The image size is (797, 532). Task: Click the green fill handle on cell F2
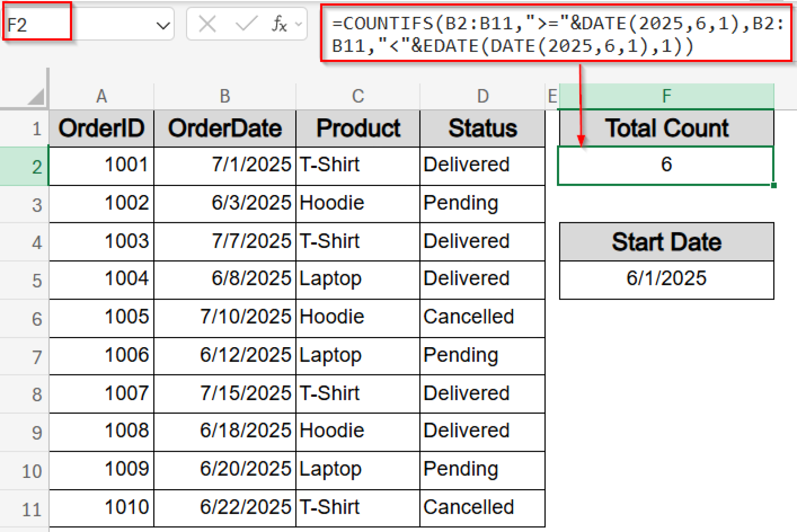[x=774, y=186]
